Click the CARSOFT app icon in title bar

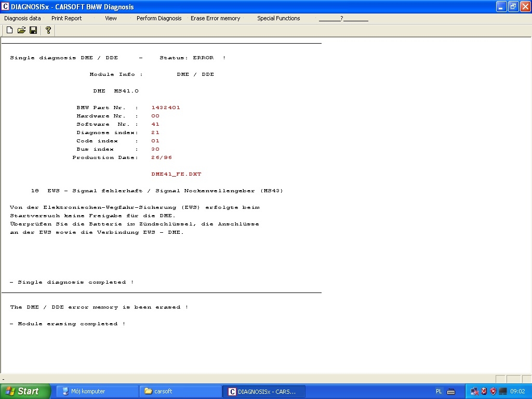(x=5, y=6)
